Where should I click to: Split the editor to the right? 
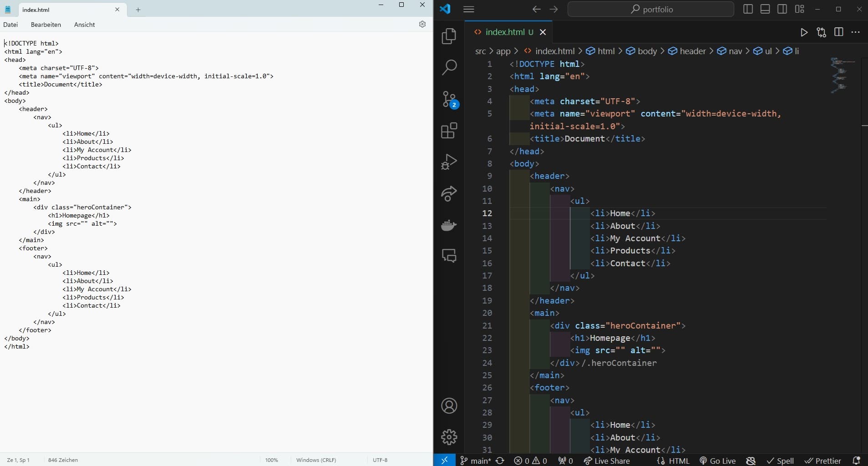[839, 32]
